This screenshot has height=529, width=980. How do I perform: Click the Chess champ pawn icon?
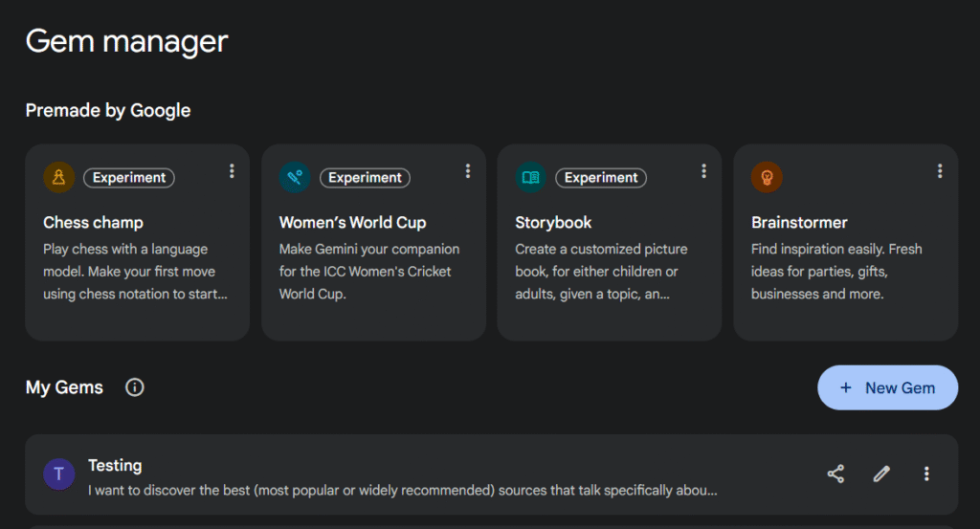point(59,177)
